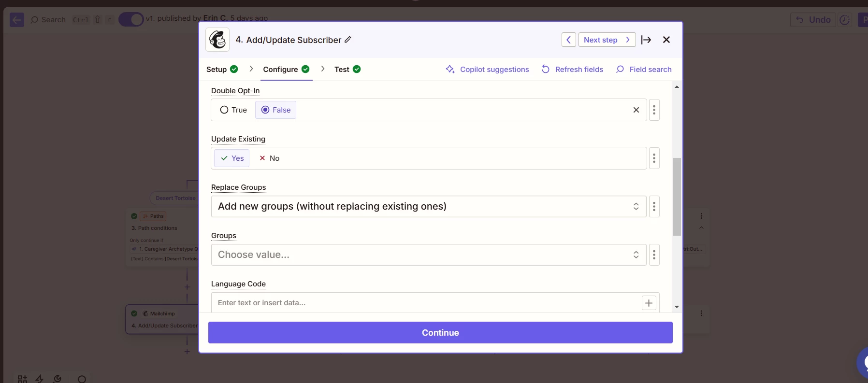The height and width of the screenshot is (383, 868).
Task: Select the Desert Tortoise path label
Action: pyautogui.click(x=175, y=198)
